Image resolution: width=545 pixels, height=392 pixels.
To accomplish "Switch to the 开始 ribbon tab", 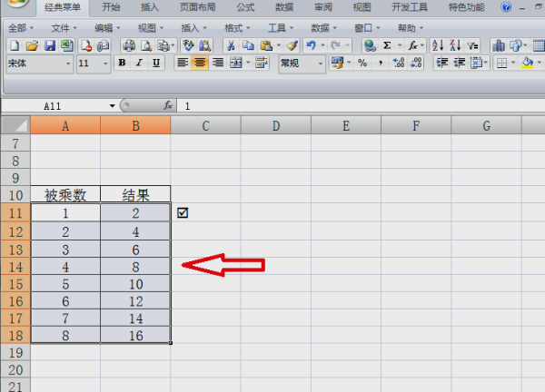I will coord(111,7).
